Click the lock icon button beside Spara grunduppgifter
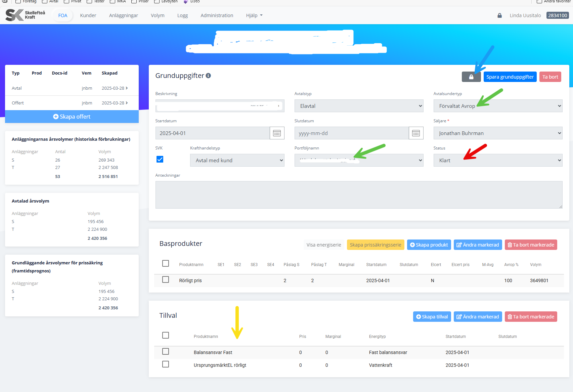 471,77
